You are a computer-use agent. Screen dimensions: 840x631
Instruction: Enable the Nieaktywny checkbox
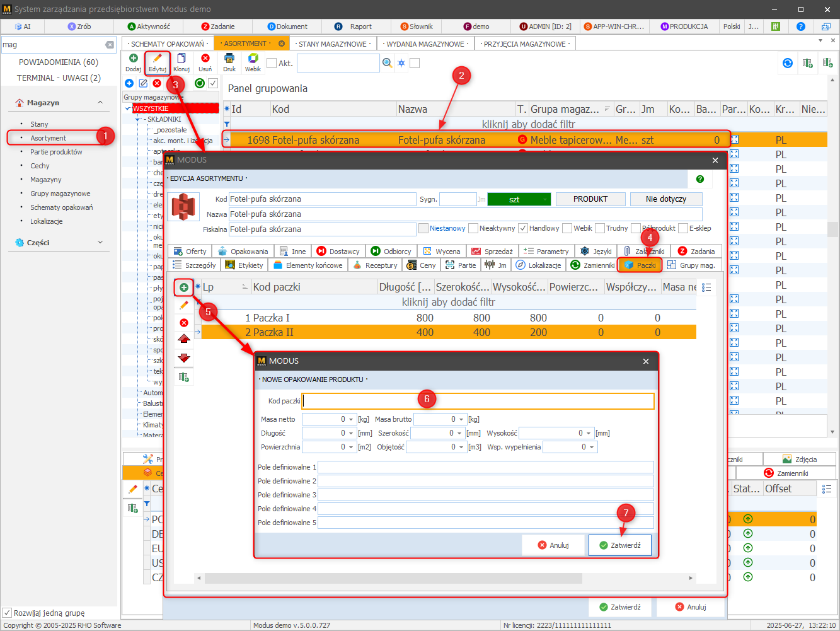tap(473, 228)
